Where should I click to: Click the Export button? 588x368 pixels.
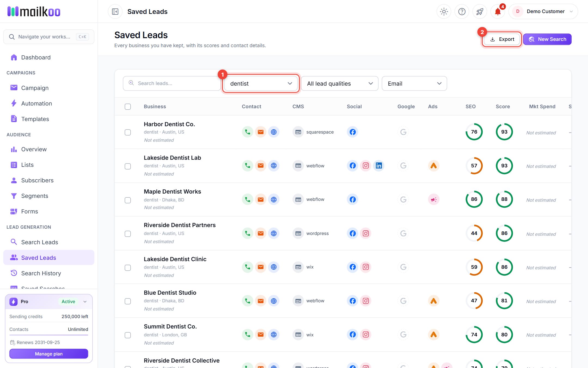(x=502, y=39)
